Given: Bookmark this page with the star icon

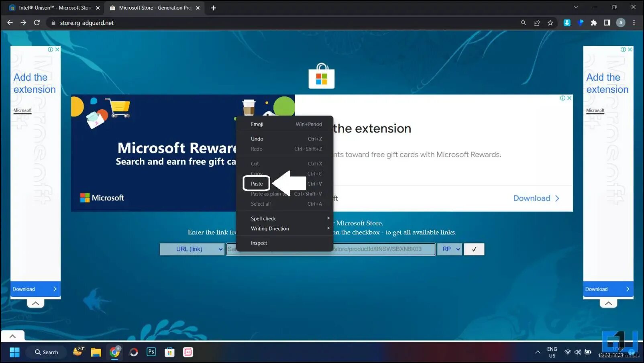Looking at the screenshot, I should point(550,23).
